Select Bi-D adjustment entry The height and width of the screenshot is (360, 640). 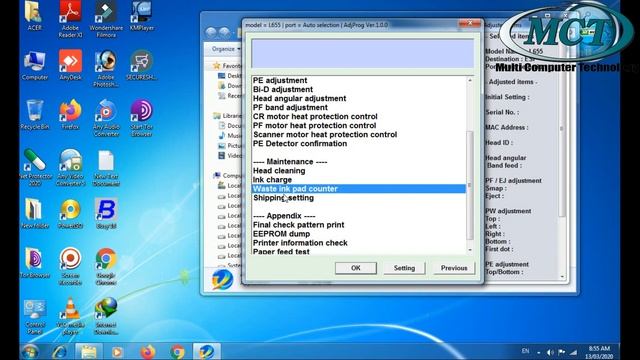[283, 89]
